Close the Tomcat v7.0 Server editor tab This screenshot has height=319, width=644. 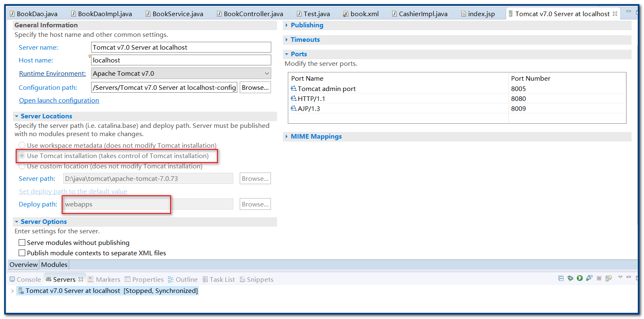pos(615,14)
